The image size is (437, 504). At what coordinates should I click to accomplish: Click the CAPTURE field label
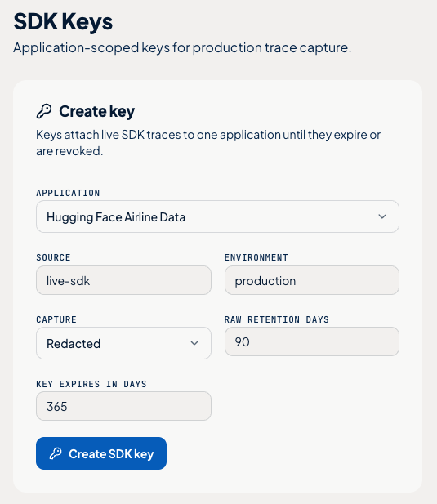(x=56, y=319)
